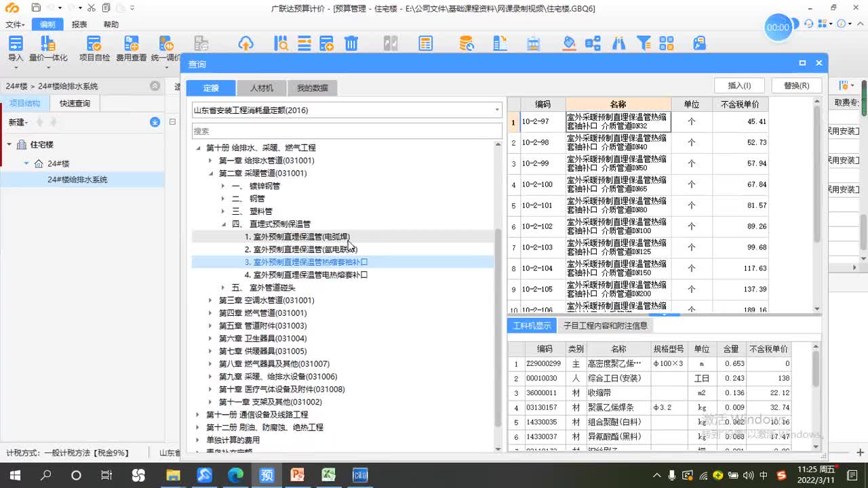This screenshot has width=868, height=488.
Task: Click the 替换(R) button
Action: [796, 85]
